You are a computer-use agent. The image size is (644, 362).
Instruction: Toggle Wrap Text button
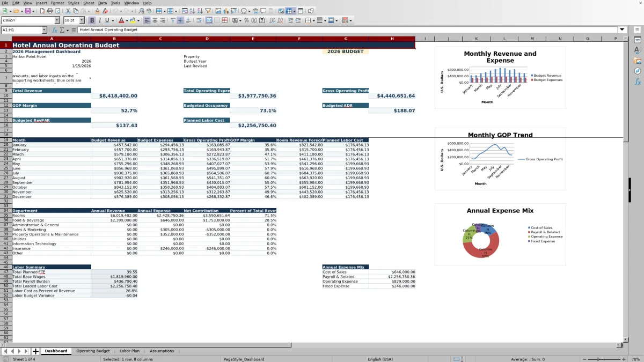tap(199, 20)
